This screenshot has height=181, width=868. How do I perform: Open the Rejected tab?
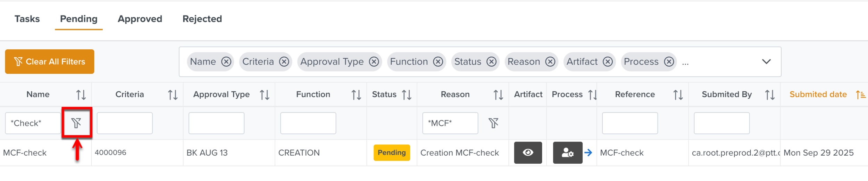(202, 19)
